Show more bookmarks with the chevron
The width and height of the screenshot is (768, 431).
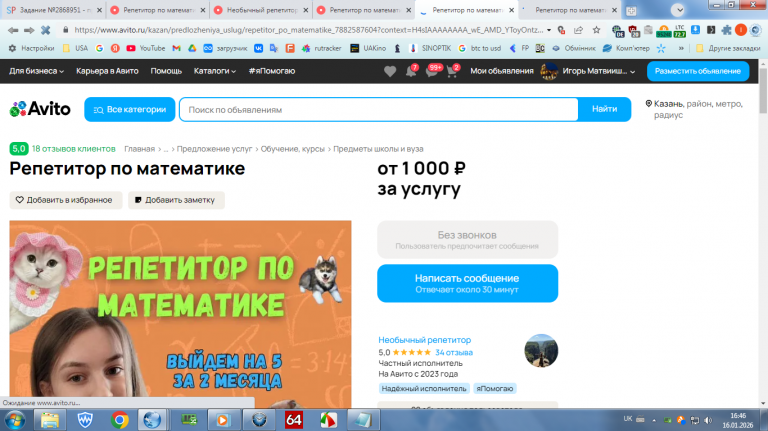tap(681, 48)
